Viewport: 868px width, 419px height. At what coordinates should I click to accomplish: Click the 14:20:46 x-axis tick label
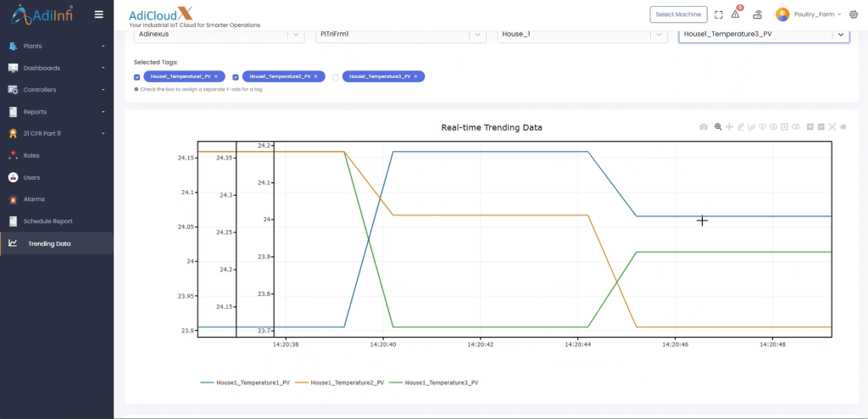pos(675,344)
